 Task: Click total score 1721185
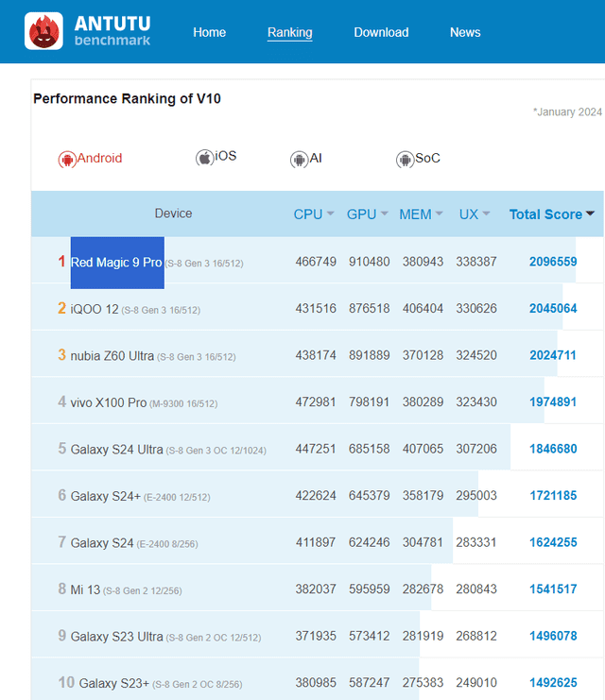553,496
